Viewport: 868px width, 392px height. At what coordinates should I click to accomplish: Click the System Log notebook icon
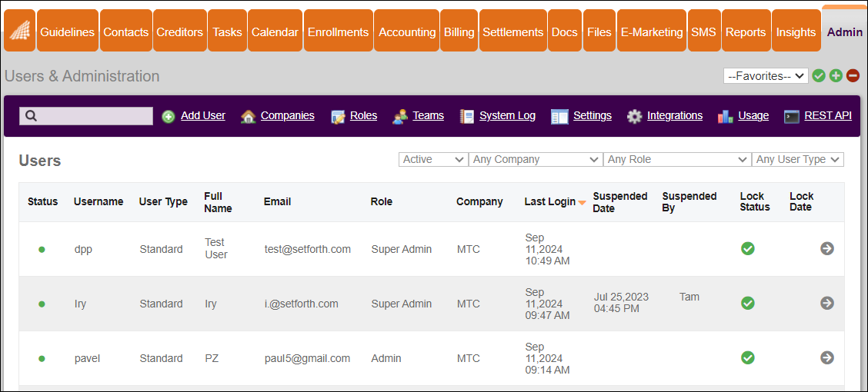tap(467, 116)
